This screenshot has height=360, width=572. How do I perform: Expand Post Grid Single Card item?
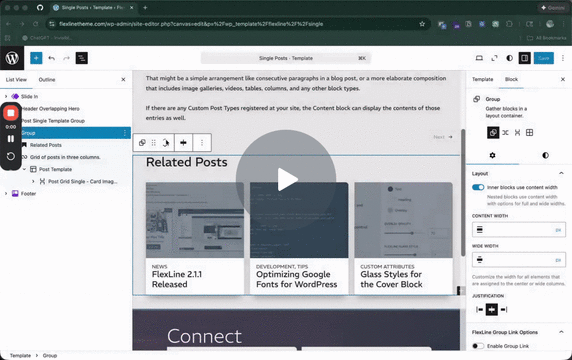click(x=33, y=181)
